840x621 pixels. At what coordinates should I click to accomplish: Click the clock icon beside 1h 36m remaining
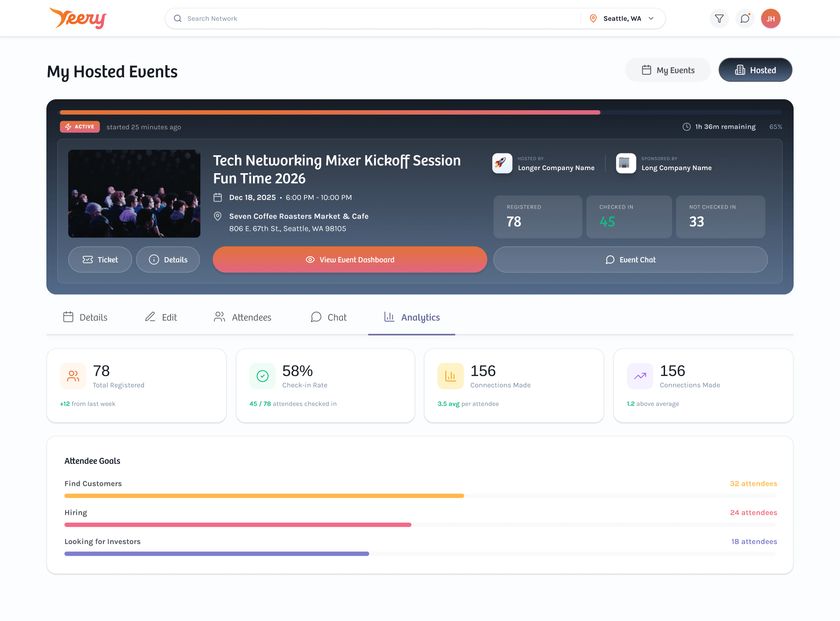coord(686,127)
